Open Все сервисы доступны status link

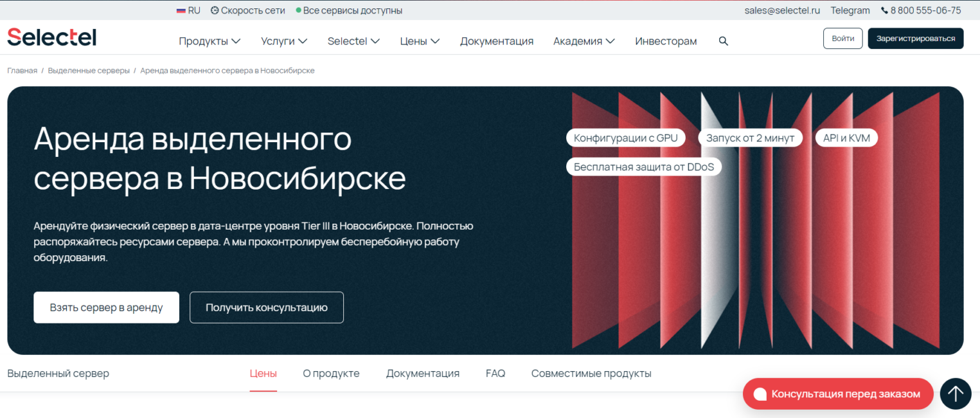(349, 10)
